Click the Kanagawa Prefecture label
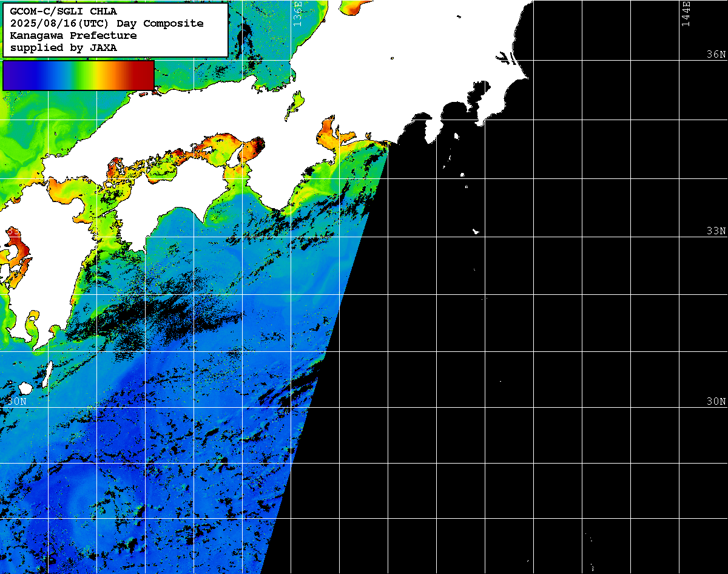This screenshot has height=574, width=728. point(73,35)
